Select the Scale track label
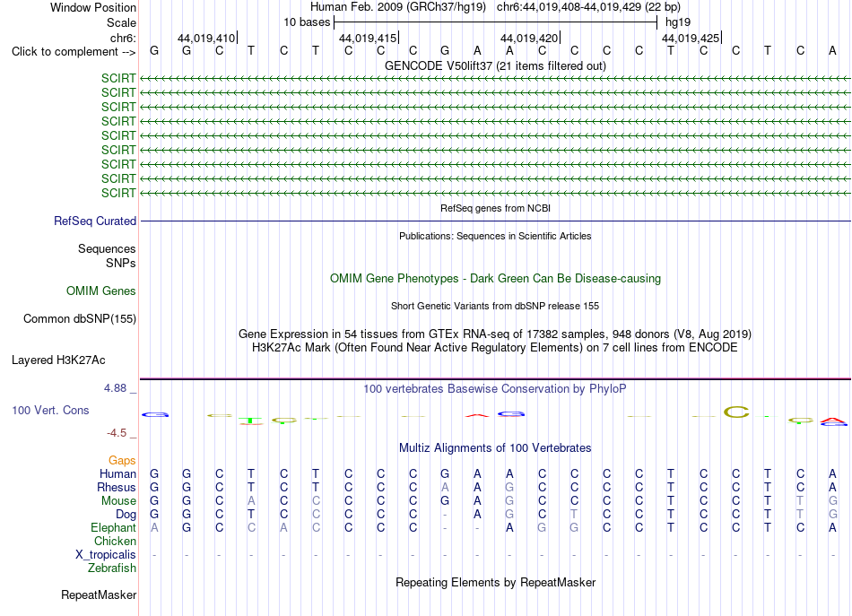The width and height of the screenshot is (852, 616). tap(121, 22)
